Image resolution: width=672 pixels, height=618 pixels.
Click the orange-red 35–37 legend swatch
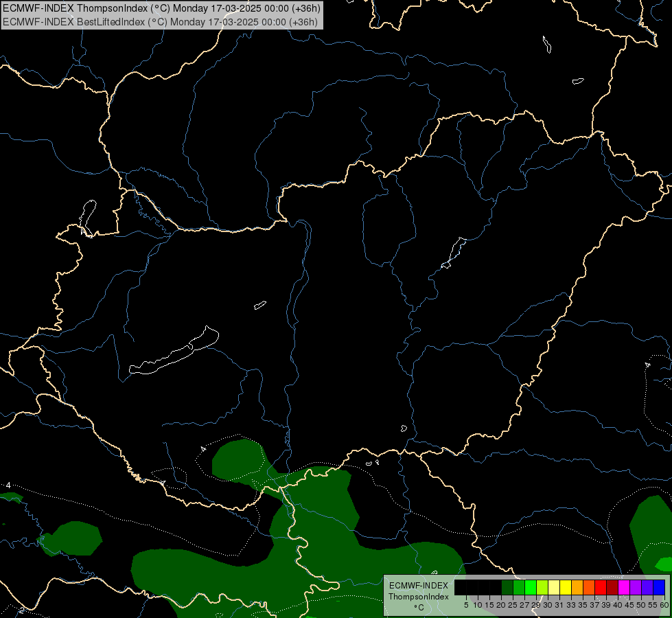[x=589, y=587]
